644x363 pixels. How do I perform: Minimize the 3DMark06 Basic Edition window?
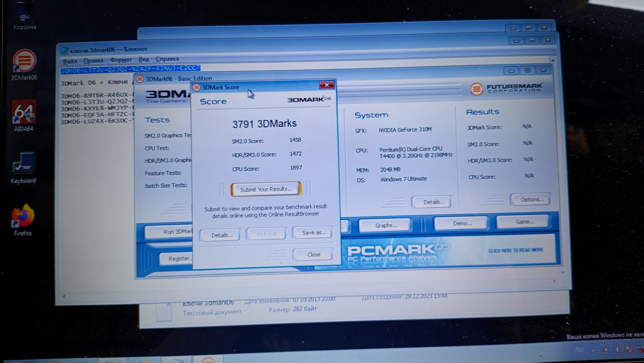point(511,71)
